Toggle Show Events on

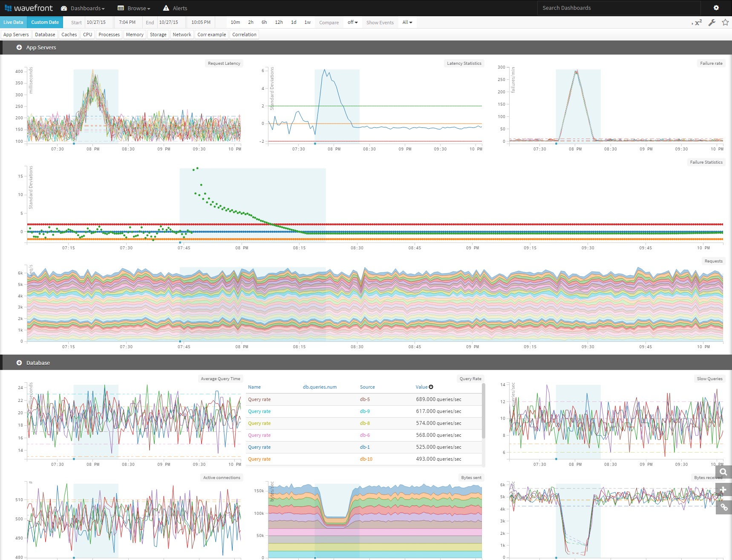coord(379,22)
